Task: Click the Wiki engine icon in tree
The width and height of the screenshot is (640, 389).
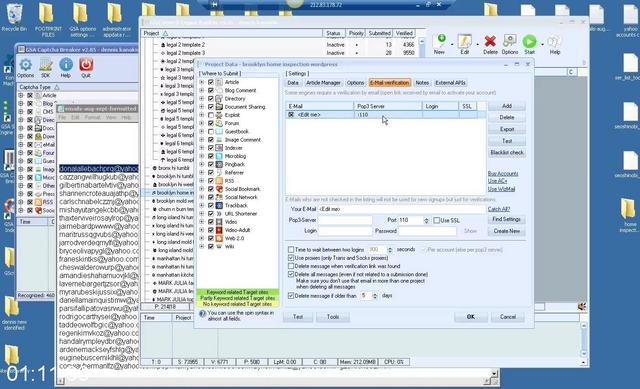Action: pyautogui.click(x=219, y=247)
